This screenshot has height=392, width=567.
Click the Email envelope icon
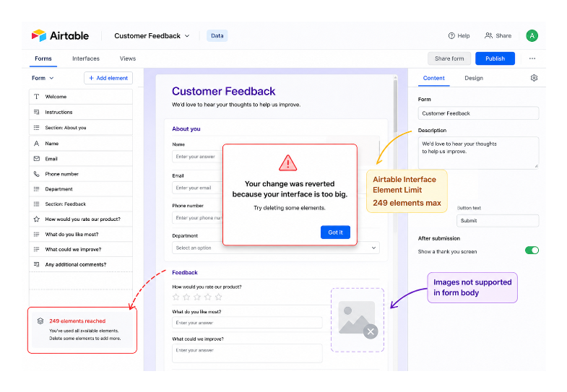click(37, 159)
